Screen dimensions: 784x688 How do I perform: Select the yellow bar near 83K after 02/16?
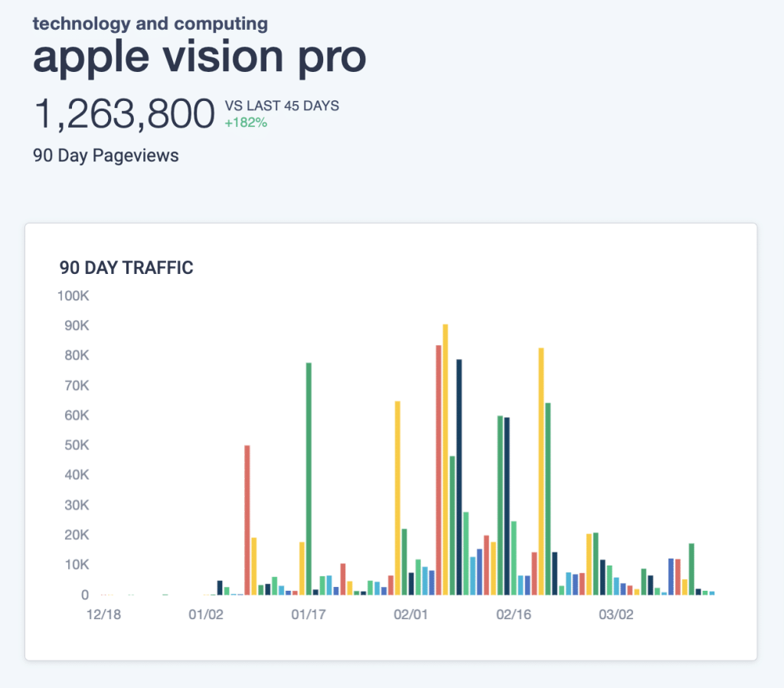click(x=541, y=471)
